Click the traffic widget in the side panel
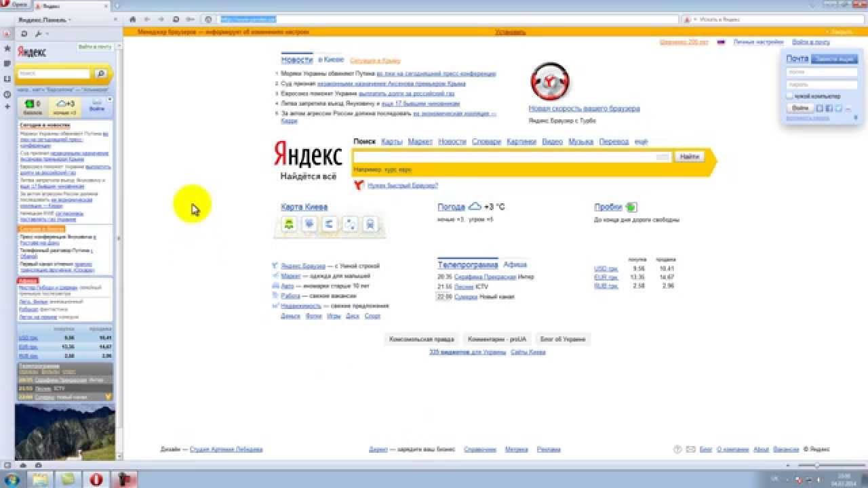This screenshot has width=868, height=488. [33, 107]
